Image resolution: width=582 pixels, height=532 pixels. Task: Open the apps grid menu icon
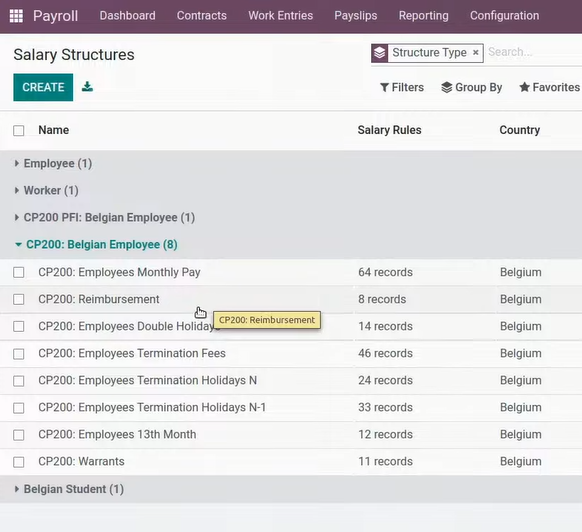16,16
